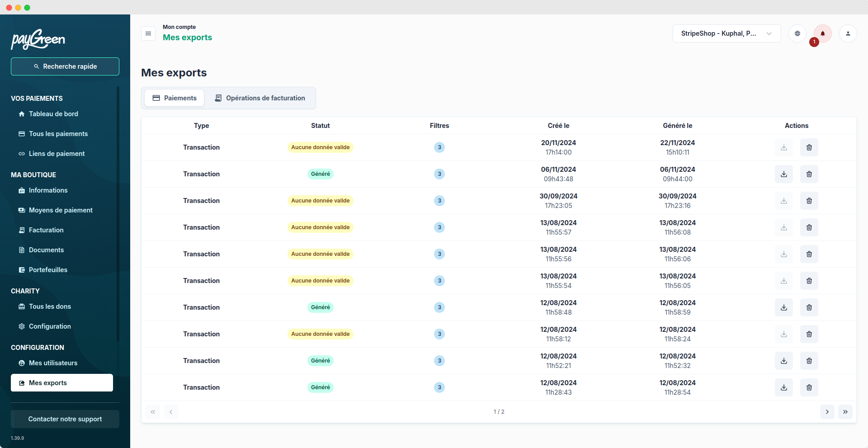Open the notifications bell
This screenshot has width=868, height=448.
click(822, 33)
